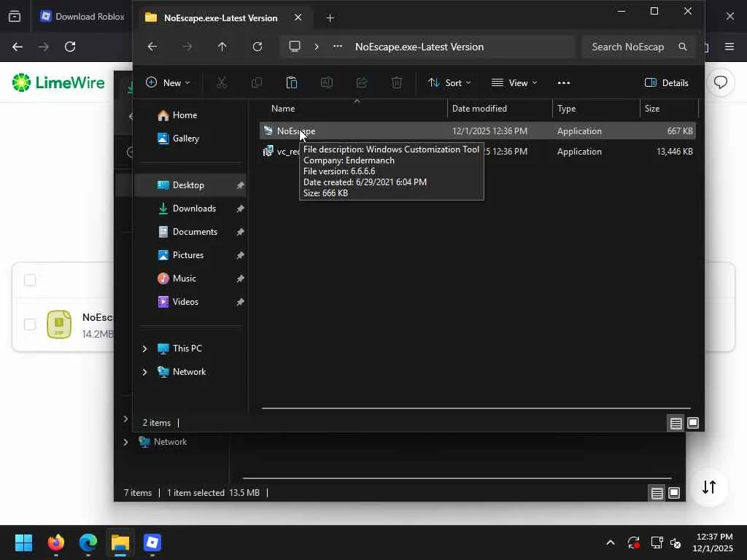The width and height of the screenshot is (747, 560).
Task: Open the Sort dropdown menu
Action: coord(449,83)
